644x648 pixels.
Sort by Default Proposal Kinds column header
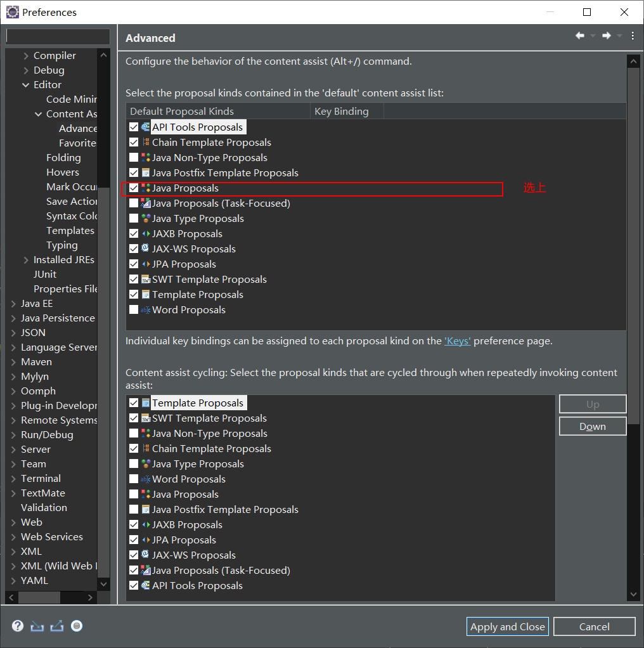218,111
